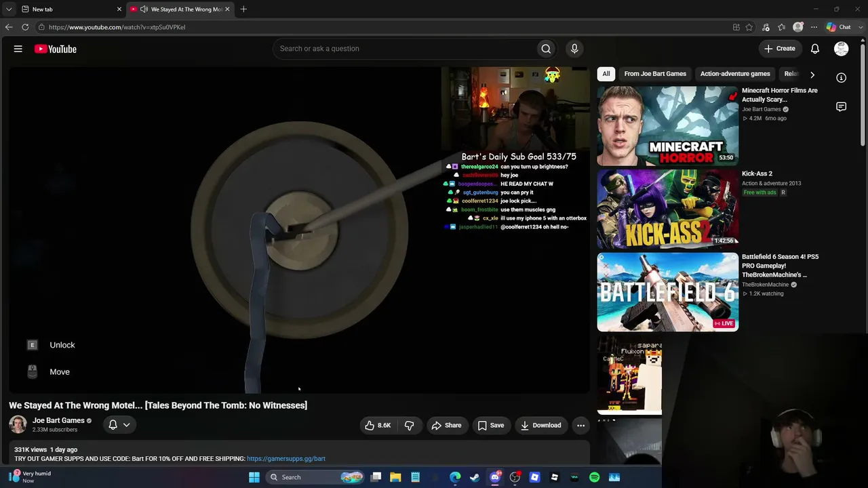Download this video

click(541, 426)
